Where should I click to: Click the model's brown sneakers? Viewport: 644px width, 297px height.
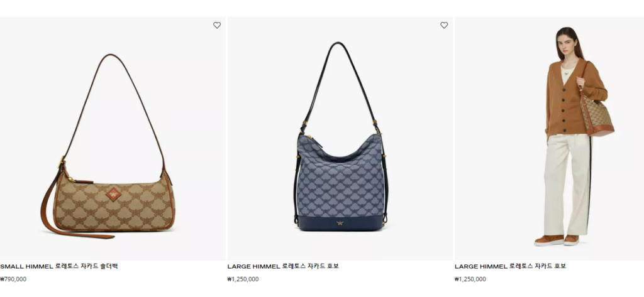(557, 240)
